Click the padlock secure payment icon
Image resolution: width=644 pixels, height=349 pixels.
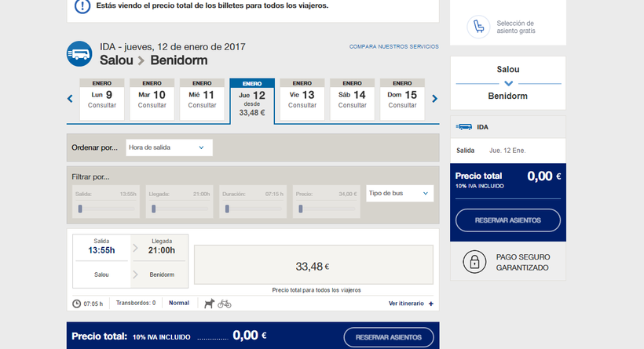(473, 261)
